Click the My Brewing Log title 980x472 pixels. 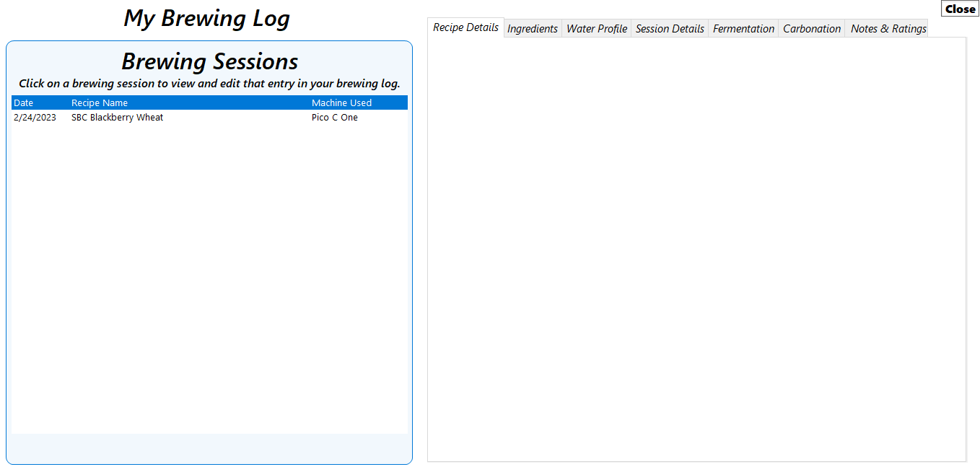(206, 18)
